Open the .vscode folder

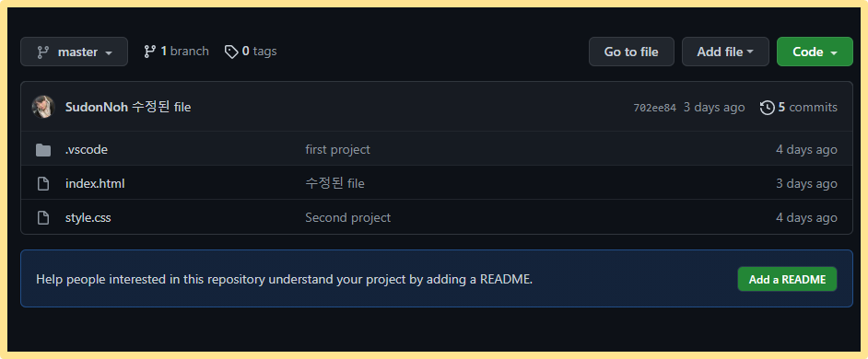(87, 149)
